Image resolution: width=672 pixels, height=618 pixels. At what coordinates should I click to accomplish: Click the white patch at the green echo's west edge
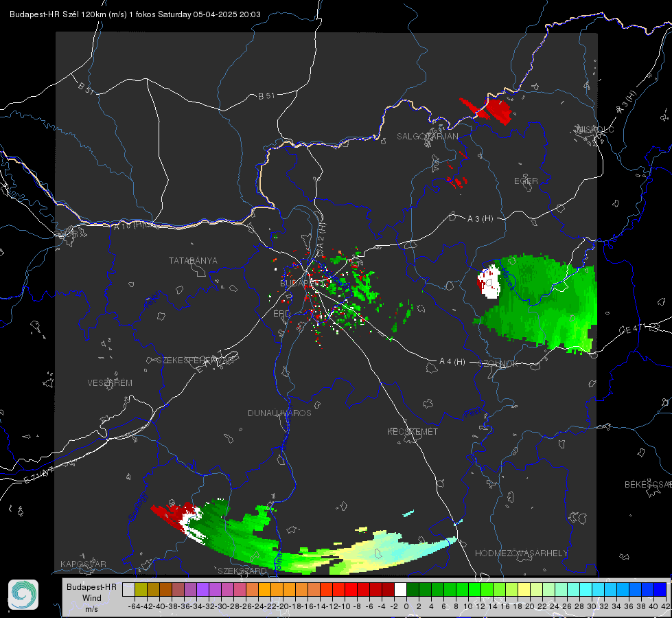pos(490,282)
